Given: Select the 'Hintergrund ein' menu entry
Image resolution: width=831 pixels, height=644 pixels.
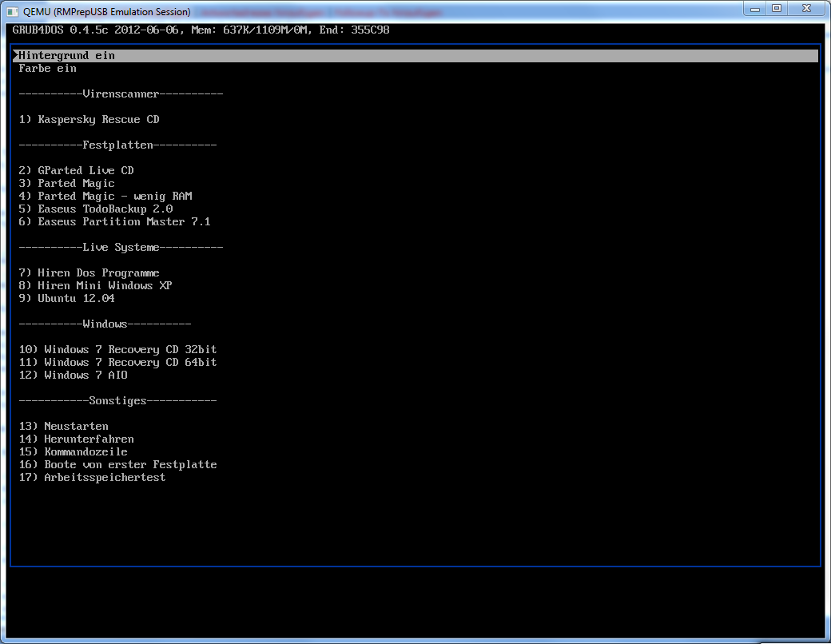Looking at the screenshot, I should pyautogui.click(x=415, y=56).
